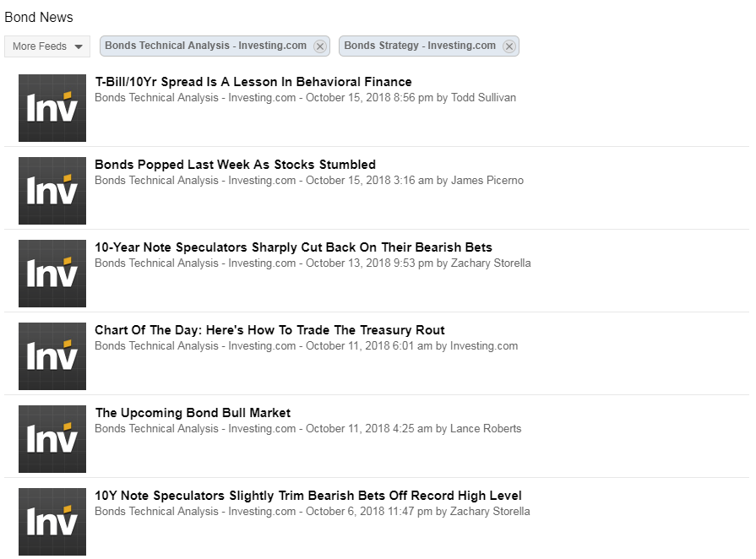The height and width of the screenshot is (559, 756).
Task: Open the More Feeds dropdown
Action: tap(47, 46)
